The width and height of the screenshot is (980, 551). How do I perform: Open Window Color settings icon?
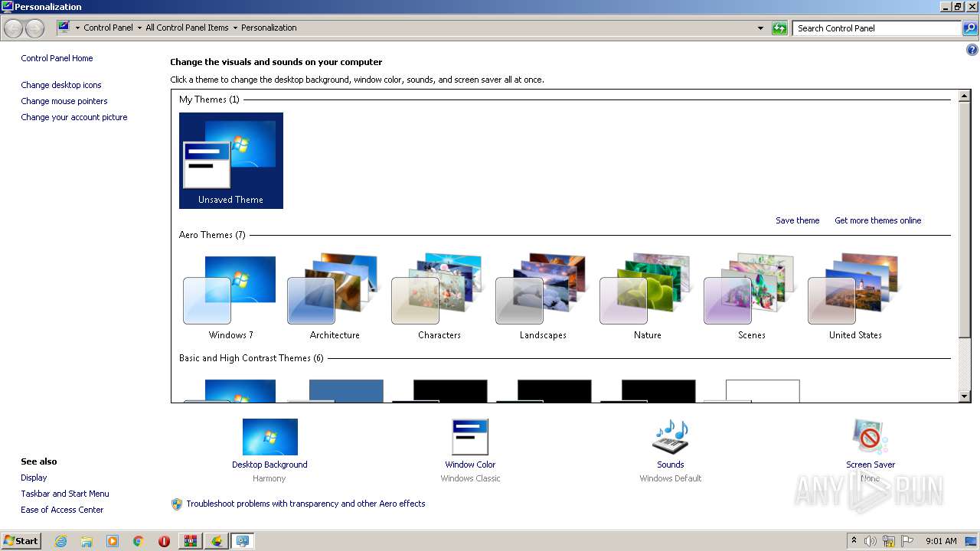pyautogui.click(x=470, y=437)
